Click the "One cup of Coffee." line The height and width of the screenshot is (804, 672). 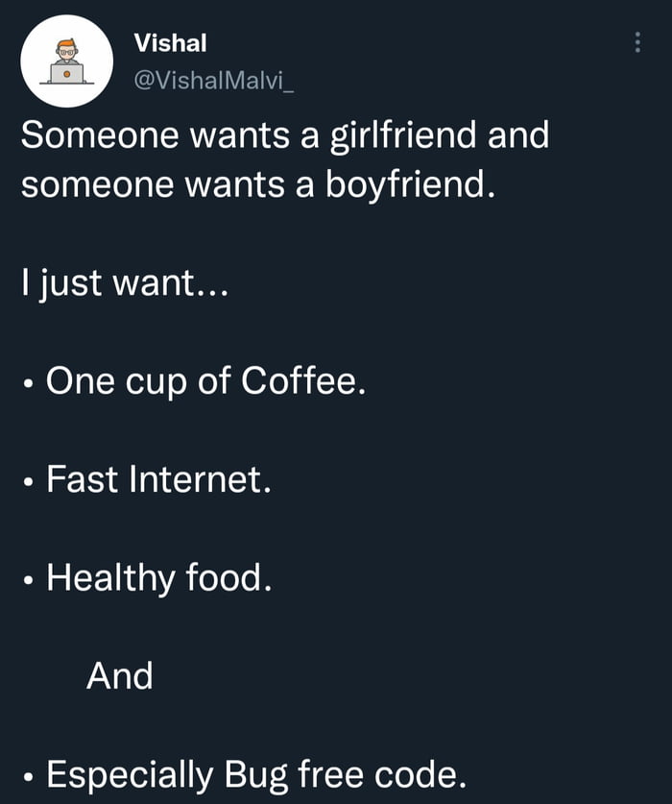[205, 382]
